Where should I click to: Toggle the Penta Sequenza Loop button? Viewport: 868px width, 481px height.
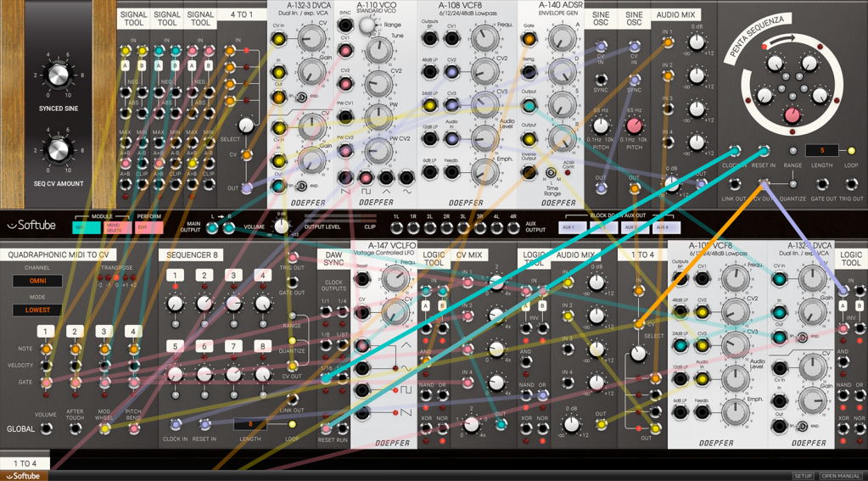852,151
